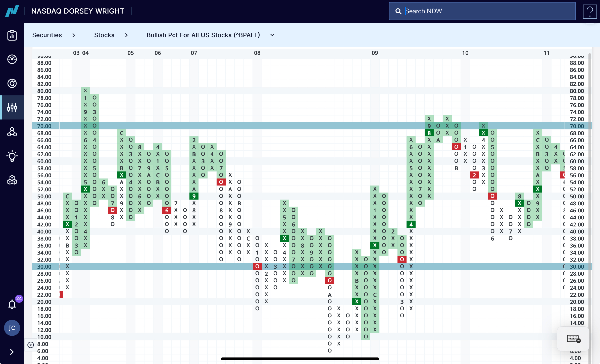Click the Securities breadcrumb
600x364 pixels.
click(x=47, y=35)
